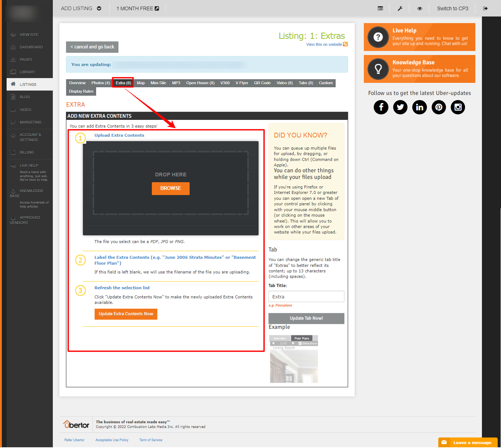Click the wrench tools icon

tap(400, 8)
